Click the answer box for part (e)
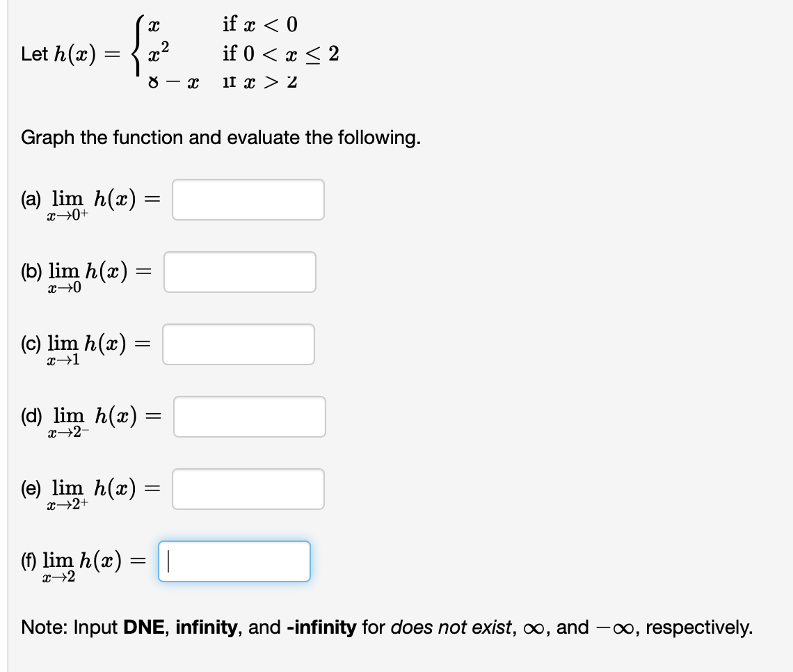 click(x=248, y=488)
